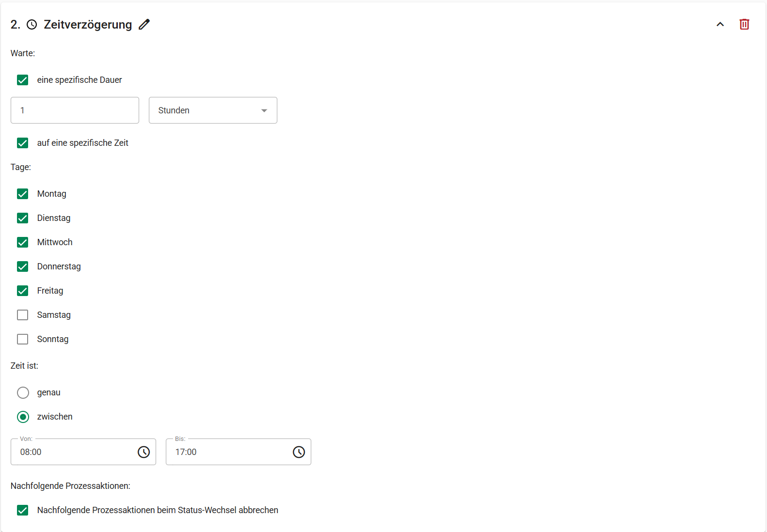
Task: Click the clock icon beside the Zeitverzögerung title
Action: pyautogui.click(x=32, y=25)
